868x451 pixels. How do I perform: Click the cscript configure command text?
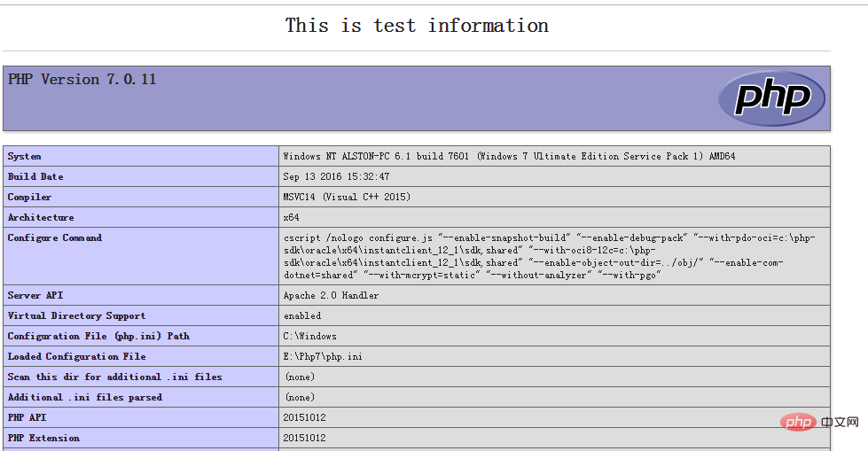(x=549, y=256)
